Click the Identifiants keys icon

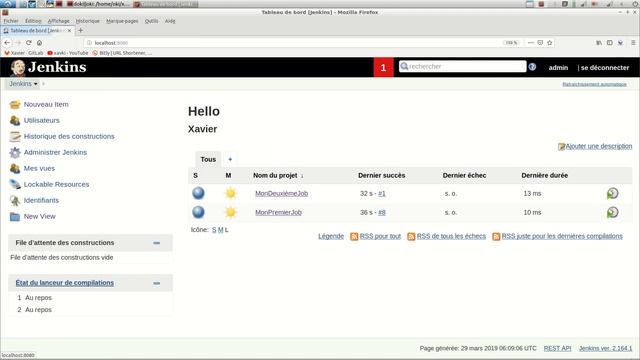coord(15,200)
